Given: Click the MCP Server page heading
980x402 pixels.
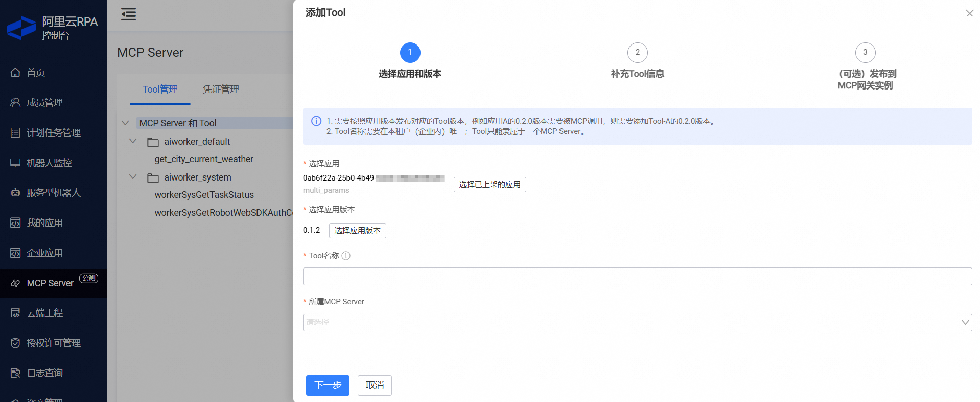Looking at the screenshot, I should pyautogui.click(x=150, y=53).
